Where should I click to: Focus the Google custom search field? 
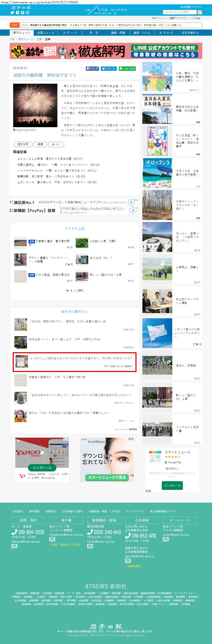180,12
